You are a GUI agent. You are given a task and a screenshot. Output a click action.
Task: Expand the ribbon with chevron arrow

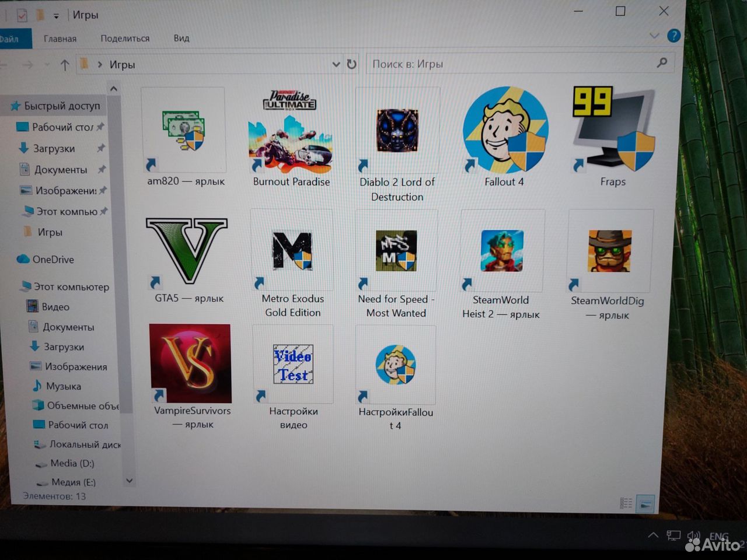(x=654, y=36)
